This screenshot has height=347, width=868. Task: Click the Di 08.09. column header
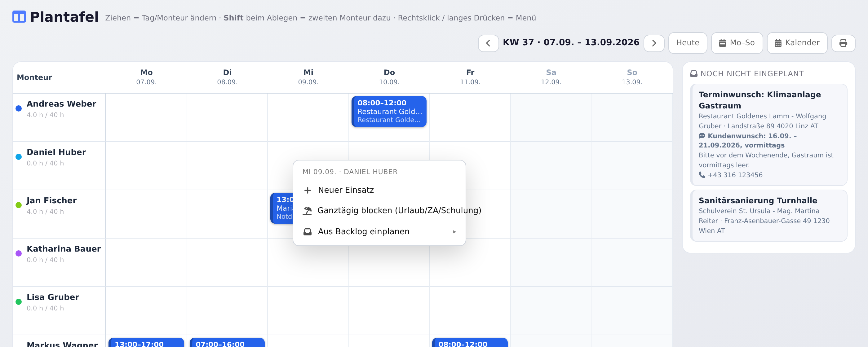(x=227, y=77)
